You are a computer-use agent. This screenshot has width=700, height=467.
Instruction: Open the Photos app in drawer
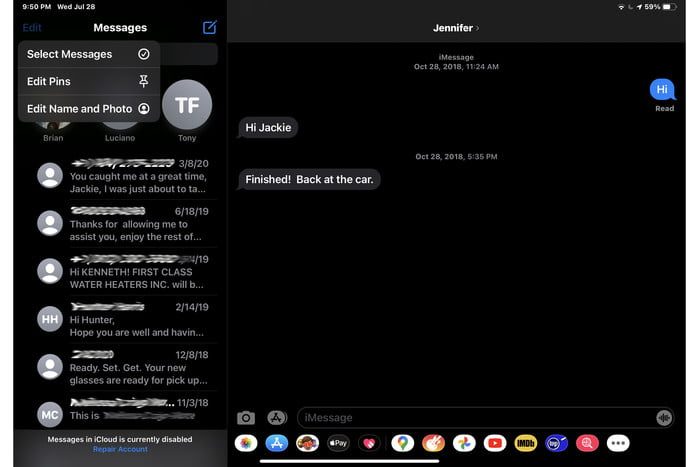click(x=246, y=443)
